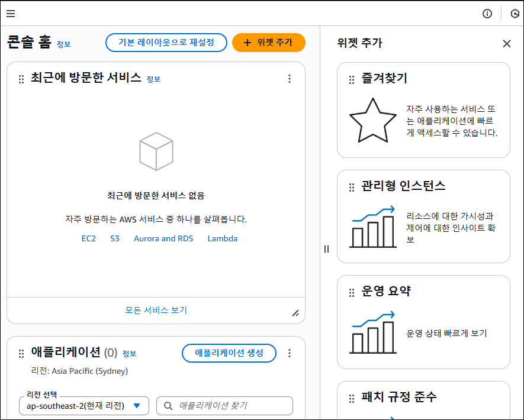Viewport: 524px width, 420px height.
Task: Click the bar chart icon in 관리형 인스턴스 card
Action: [373, 227]
